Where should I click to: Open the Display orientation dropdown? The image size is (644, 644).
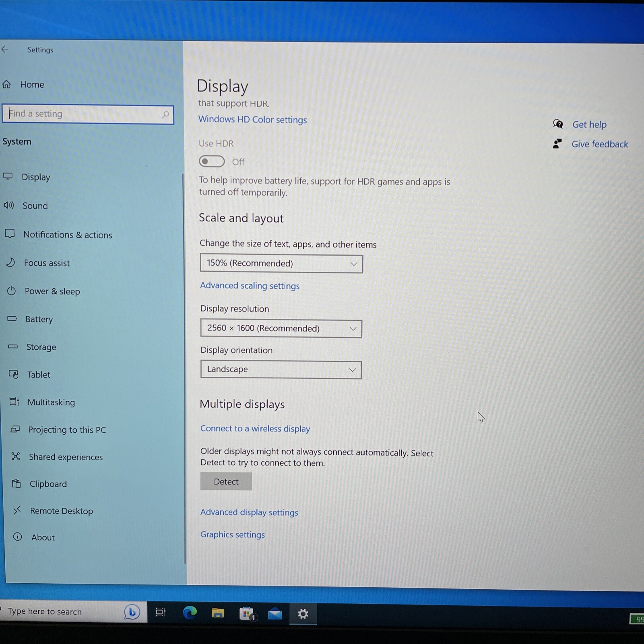coord(281,369)
